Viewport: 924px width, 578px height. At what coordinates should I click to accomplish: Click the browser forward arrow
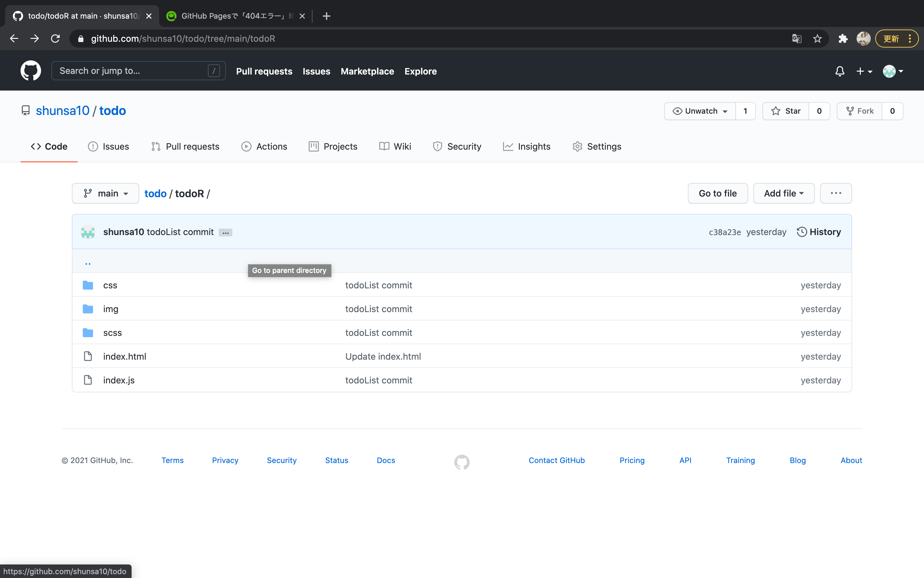pos(35,39)
